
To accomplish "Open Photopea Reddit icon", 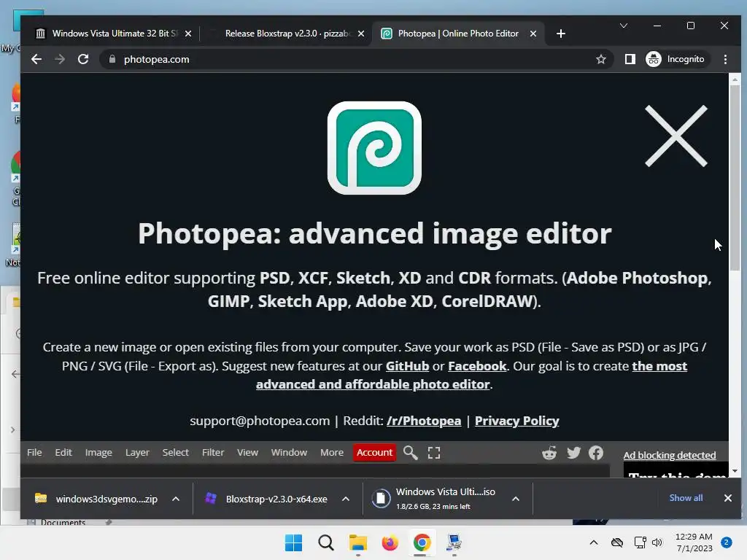I will click(549, 453).
